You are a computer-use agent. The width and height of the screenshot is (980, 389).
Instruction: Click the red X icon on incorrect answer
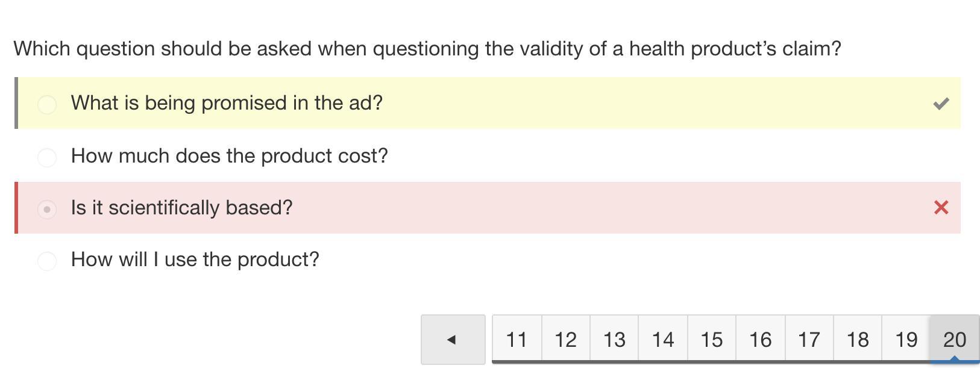[x=941, y=208]
